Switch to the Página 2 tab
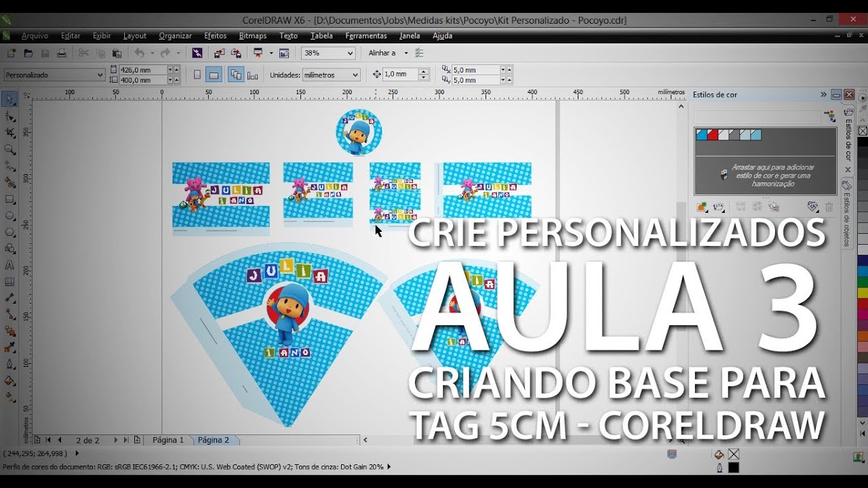The width and height of the screenshot is (868, 488). [x=213, y=440]
